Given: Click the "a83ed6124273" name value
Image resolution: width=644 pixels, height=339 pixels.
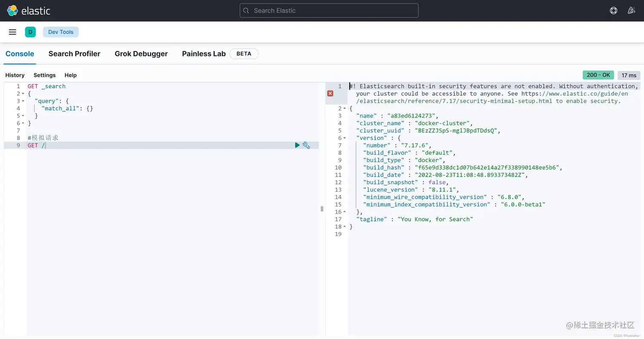Looking at the screenshot, I should [x=412, y=116].
